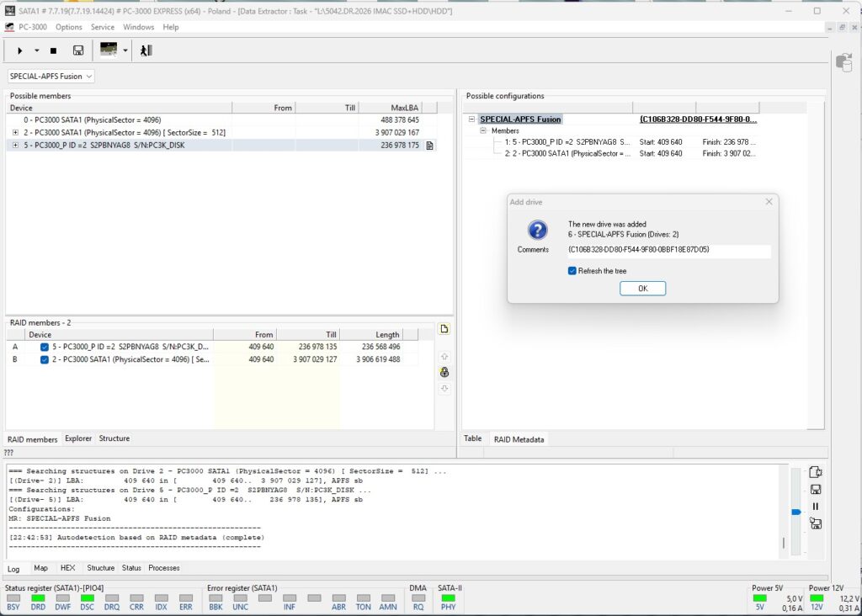Uncheck RAID member A drive 5 checkbox

coord(45,347)
